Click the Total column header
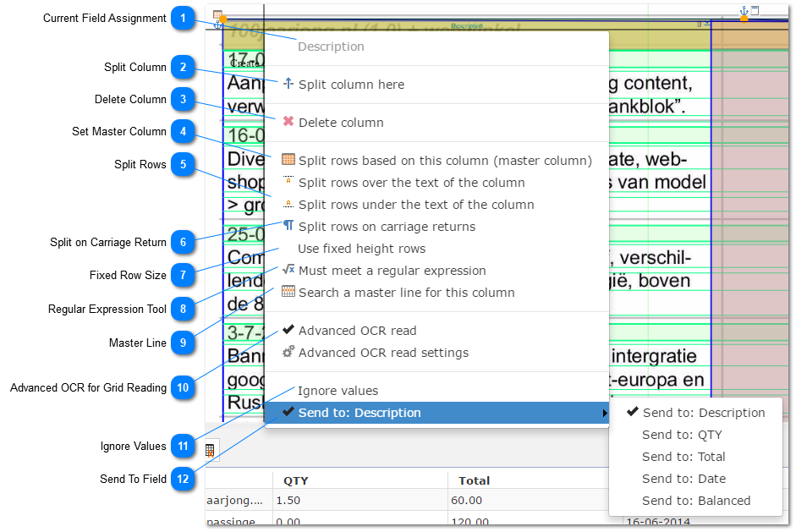796x532 pixels. click(529, 480)
